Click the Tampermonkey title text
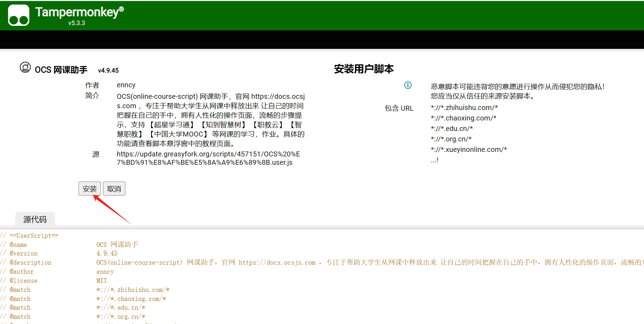 point(79,12)
